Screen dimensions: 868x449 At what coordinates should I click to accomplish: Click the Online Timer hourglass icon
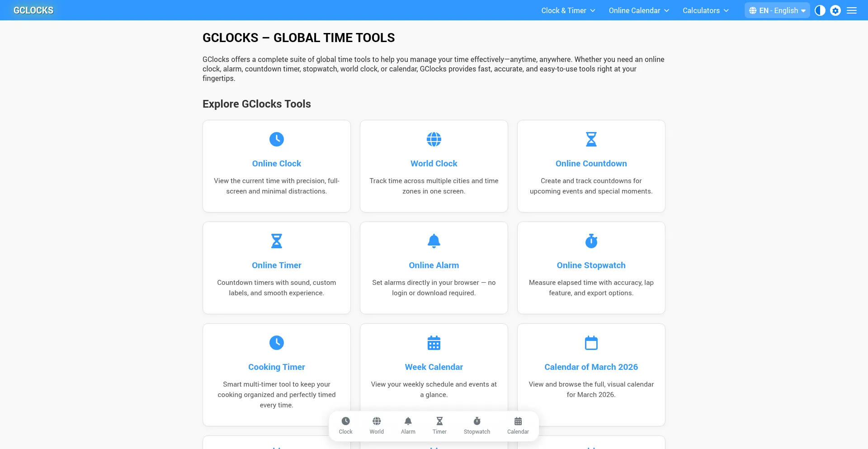pos(277,241)
